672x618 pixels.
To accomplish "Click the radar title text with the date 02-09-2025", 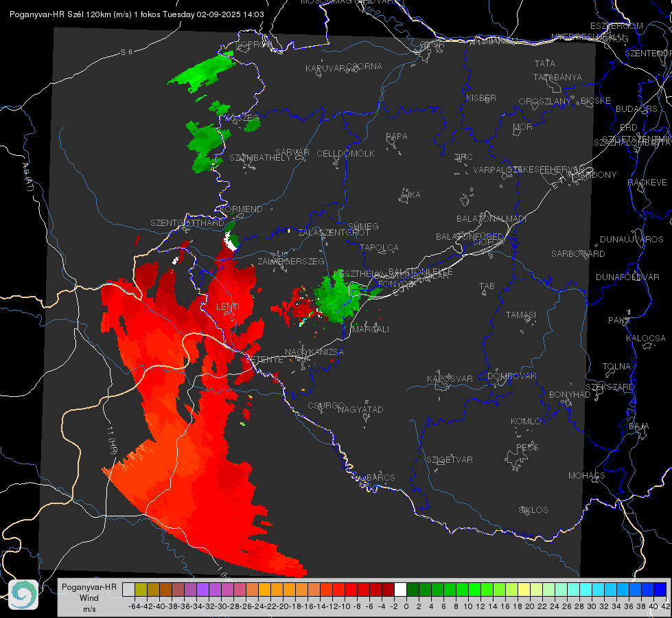I will tap(137, 14).
